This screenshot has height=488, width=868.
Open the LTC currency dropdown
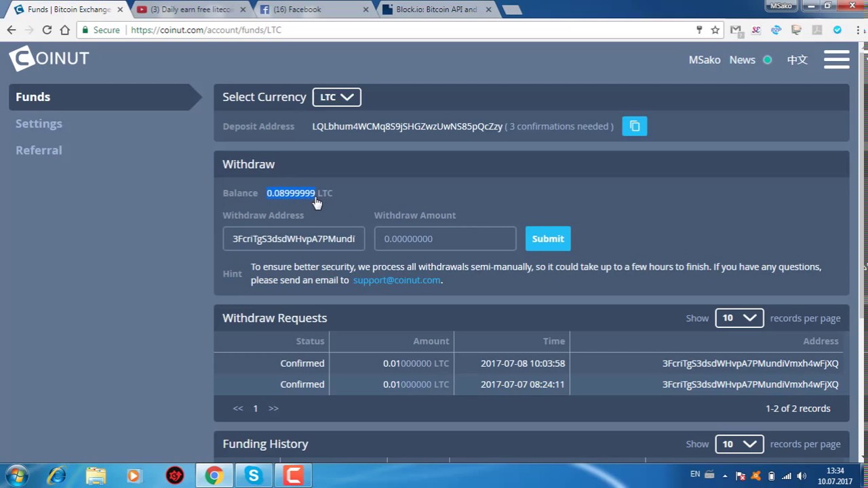click(x=336, y=97)
